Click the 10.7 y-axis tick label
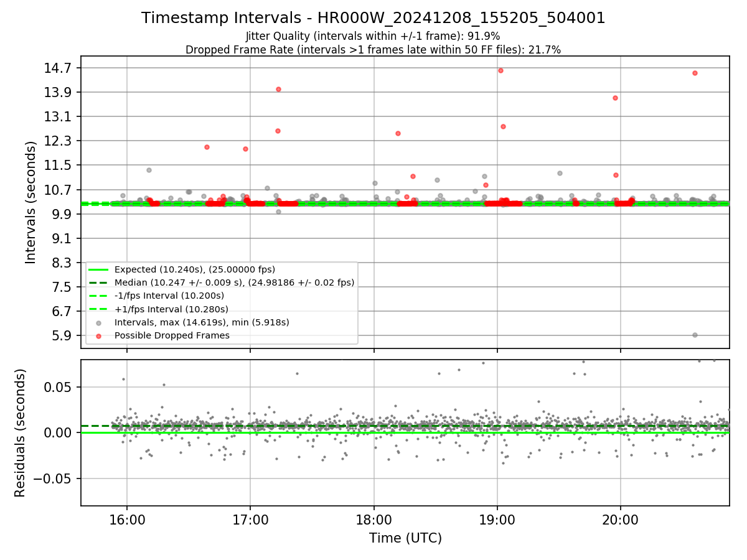This screenshot has height=560, width=747. [x=59, y=189]
